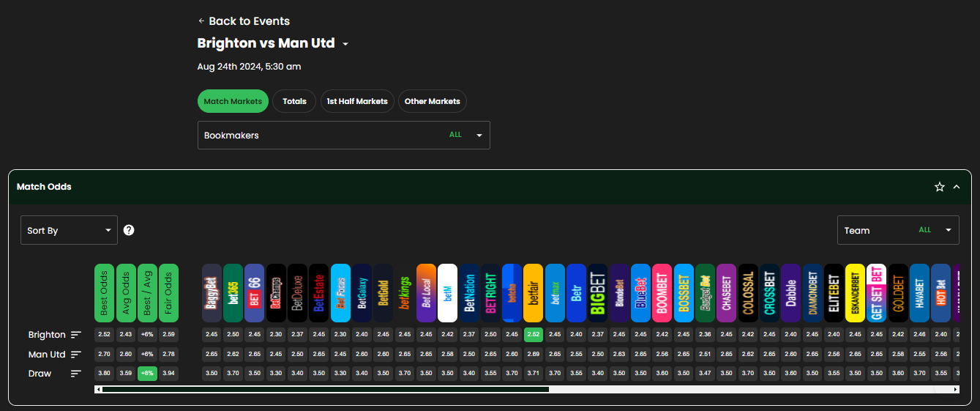Click the DIAMONDBET bookmaker logo

(x=812, y=293)
